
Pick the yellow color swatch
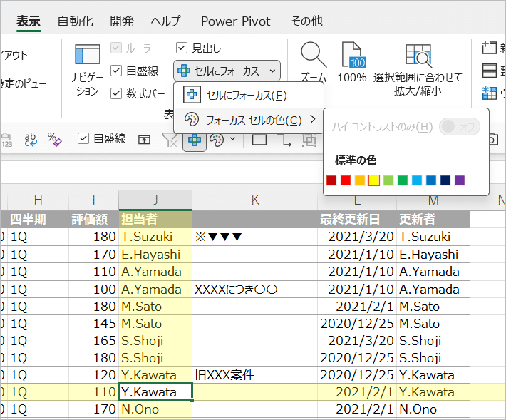[374, 180]
